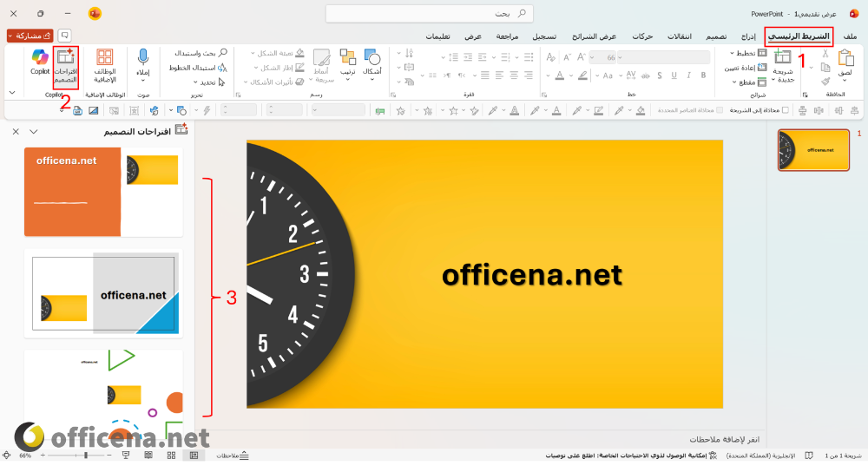Open the Slide Sorter view icon
Image resolution: width=868 pixels, height=472 pixels.
[x=171, y=456]
